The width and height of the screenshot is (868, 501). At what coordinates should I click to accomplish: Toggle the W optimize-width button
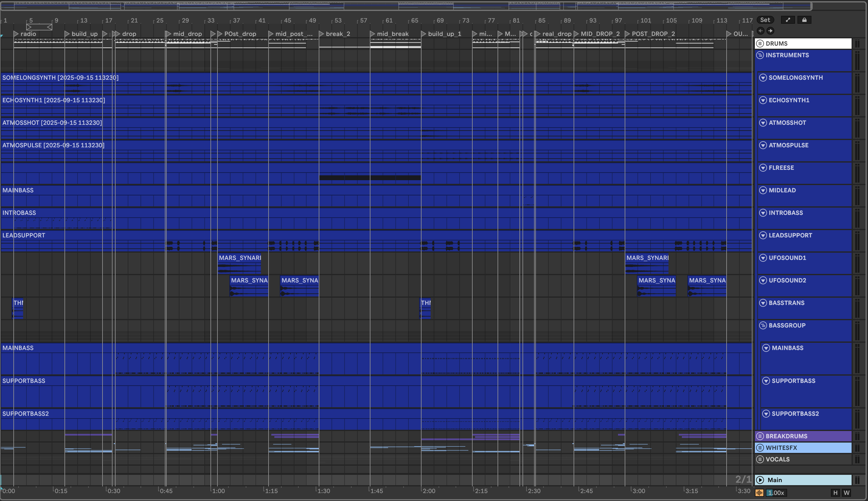pyautogui.click(x=846, y=493)
